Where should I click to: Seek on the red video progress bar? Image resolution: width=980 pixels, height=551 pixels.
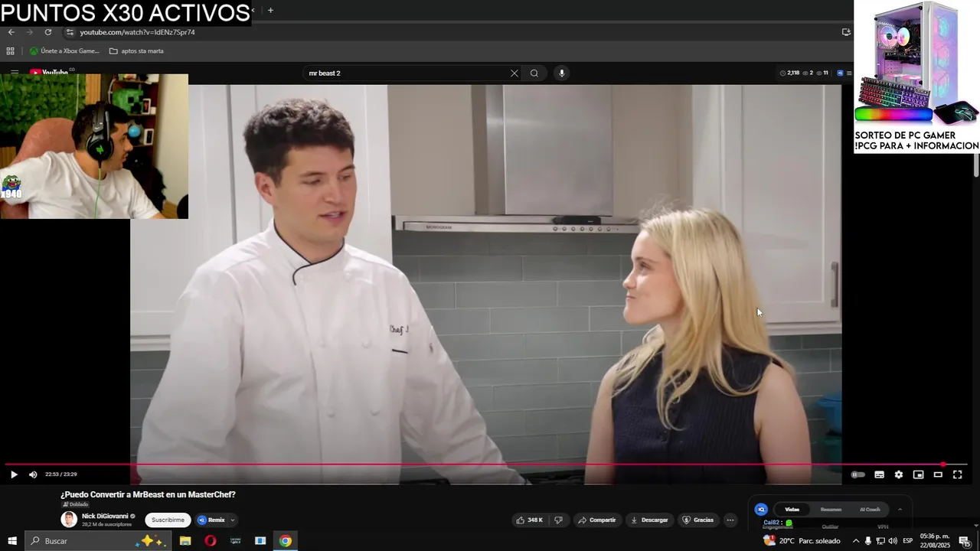point(486,465)
